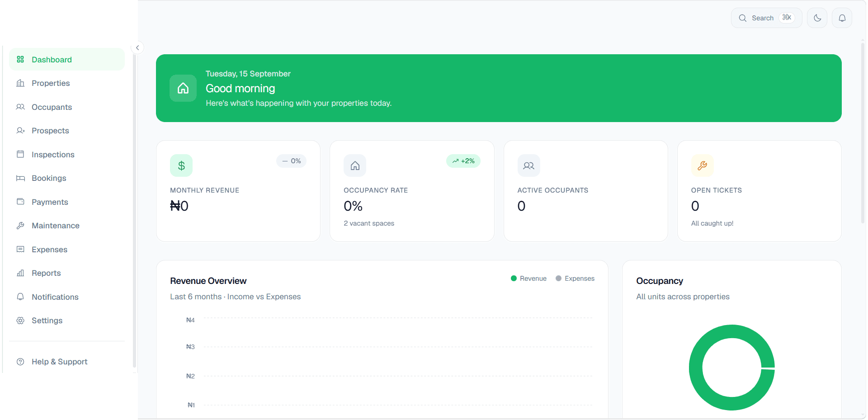This screenshot has height=420, width=868.
Task: Click the Properties building icon
Action: tap(20, 83)
